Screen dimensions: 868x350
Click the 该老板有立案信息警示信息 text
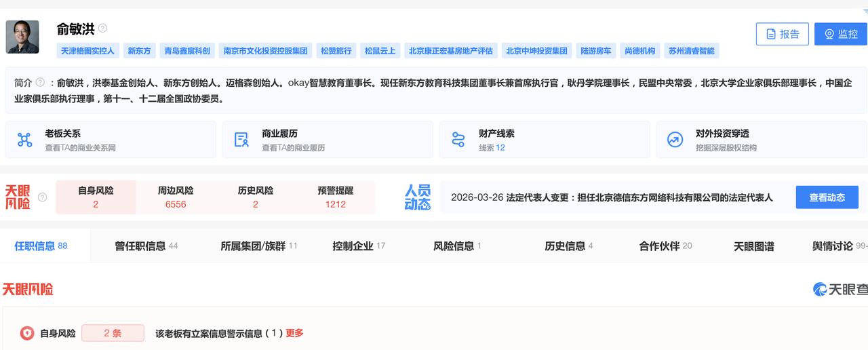(x=219, y=333)
